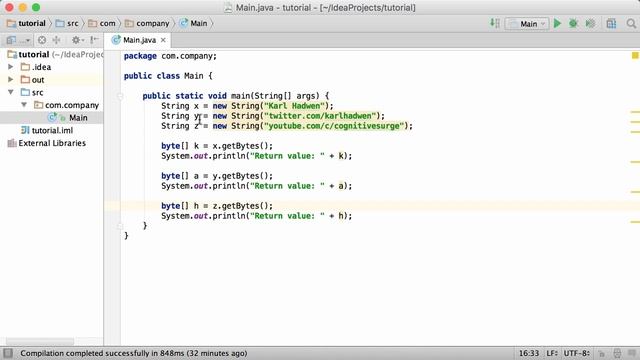Viewport: 640px width, 360px height.
Task: Open LF line separator selector
Action: (x=552, y=353)
